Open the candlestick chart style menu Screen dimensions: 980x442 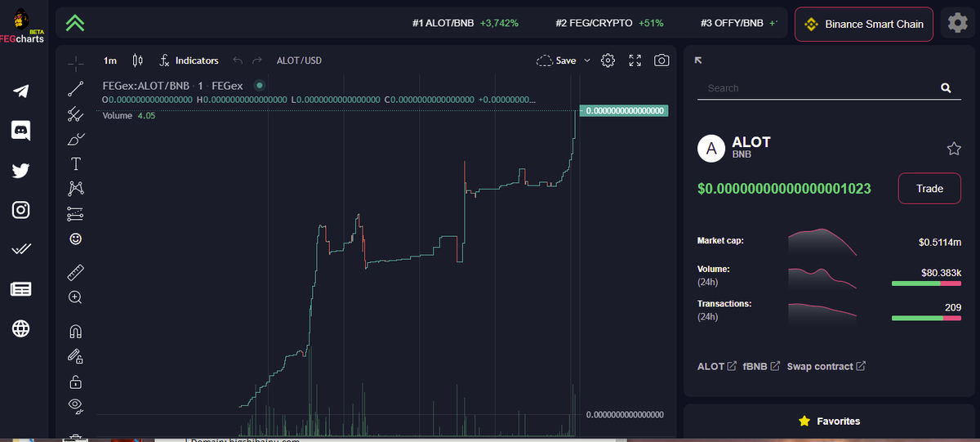click(137, 60)
